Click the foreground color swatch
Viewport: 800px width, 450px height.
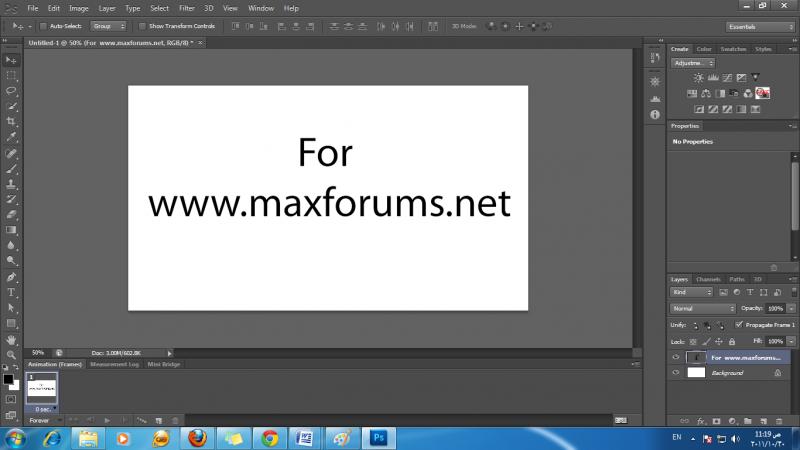[x=8, y=379]
